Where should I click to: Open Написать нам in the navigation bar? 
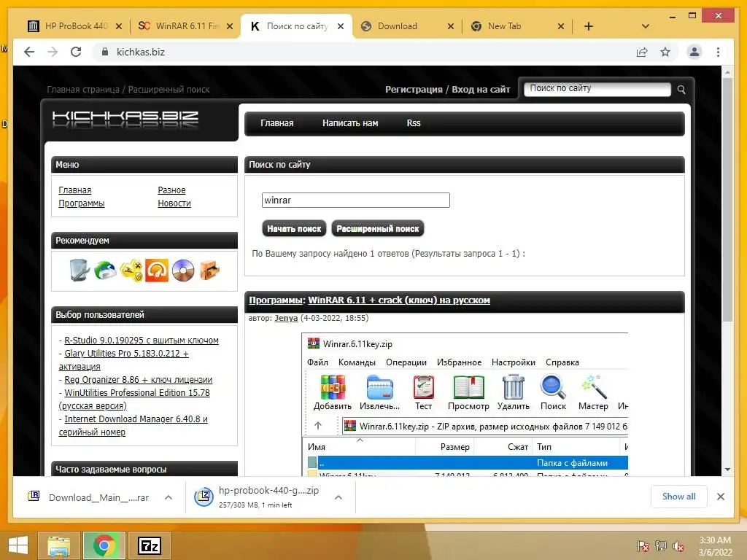pyautogui.click(x=350, y=123)
